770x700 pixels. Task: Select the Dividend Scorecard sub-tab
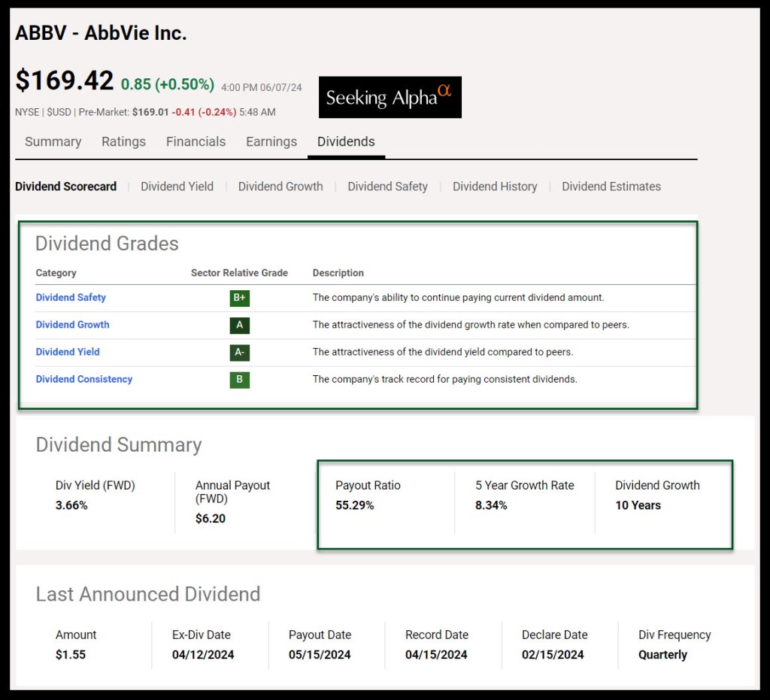point(65,186)
